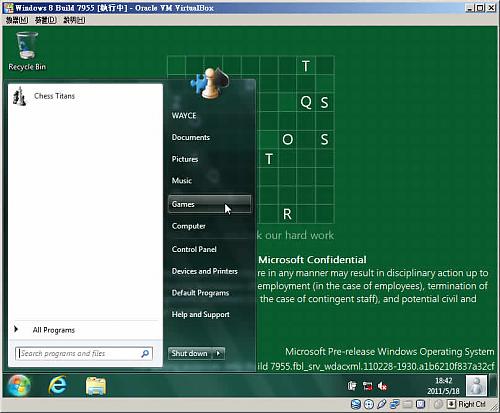Click the mouse integration status icon
The height and width of the screenshot is (413, 500).
(x=438, y=404)
